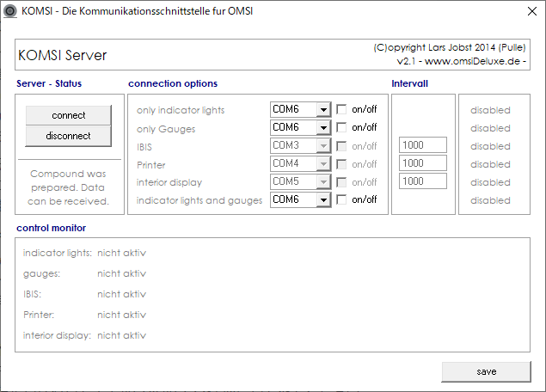Viewport: 546px width, 392px height.
Task: Click 'disabled' status for the IBIS row
Action: pos(490,146)
